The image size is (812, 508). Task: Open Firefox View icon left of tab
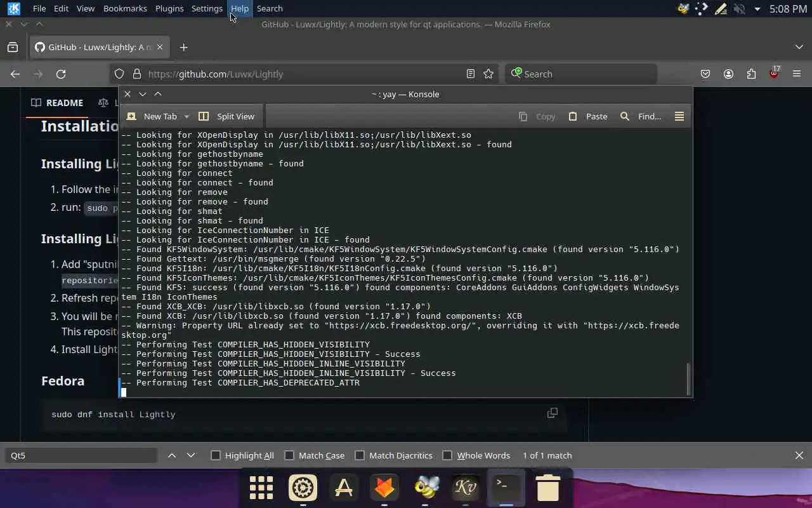pyautogui.click(x=13, y=47)
